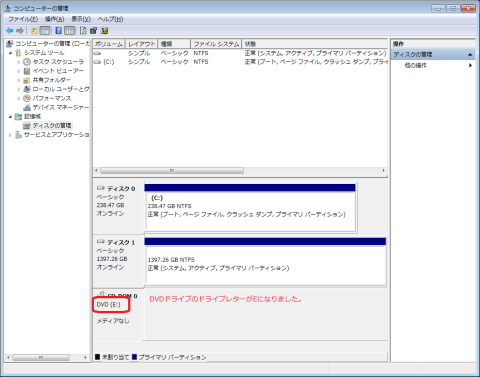Click the Refresh toolbar icon with green arrows
Screen dimensions: 480x377
click(x=83, y=31)
